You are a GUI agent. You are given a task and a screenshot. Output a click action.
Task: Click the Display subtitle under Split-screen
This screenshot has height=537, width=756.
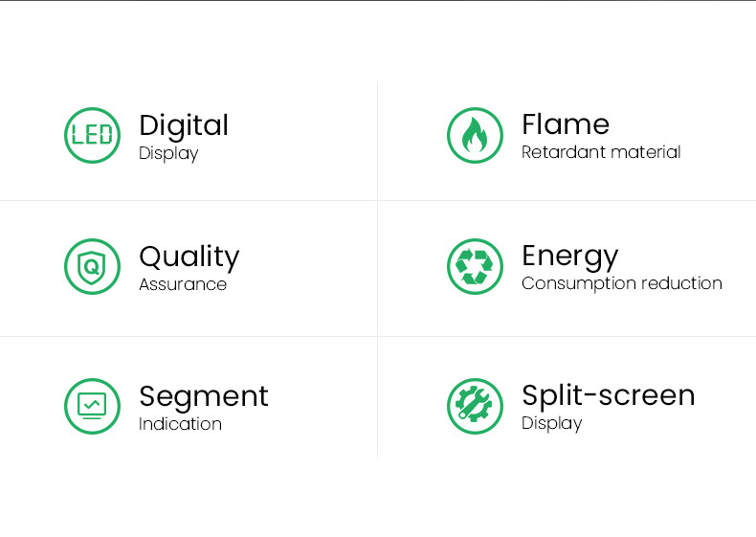(552, 423)
